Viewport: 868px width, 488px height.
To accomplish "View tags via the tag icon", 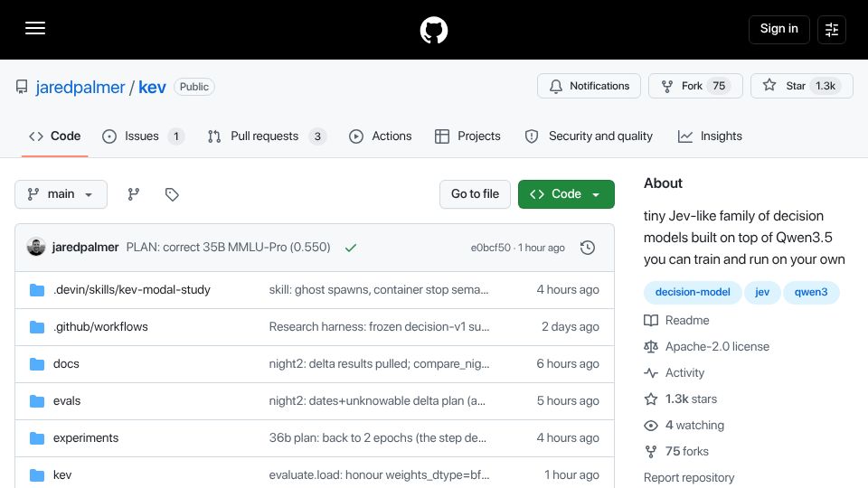I will [172, 194].
